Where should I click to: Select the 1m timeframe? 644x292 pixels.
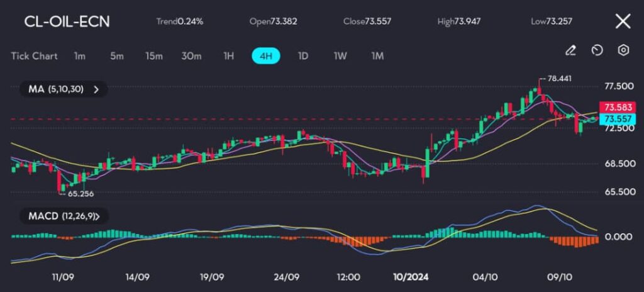[79, 56]
